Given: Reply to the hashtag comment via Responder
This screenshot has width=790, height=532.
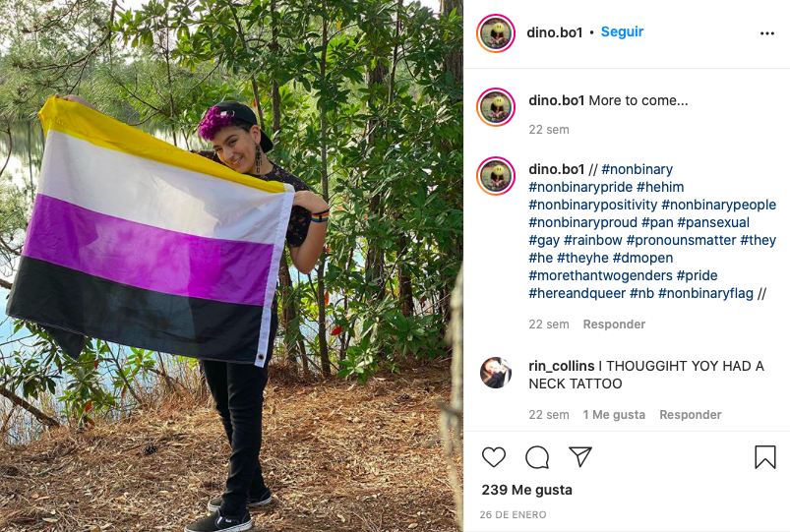Looking at the screenshot, I should (x=614, y=324).
